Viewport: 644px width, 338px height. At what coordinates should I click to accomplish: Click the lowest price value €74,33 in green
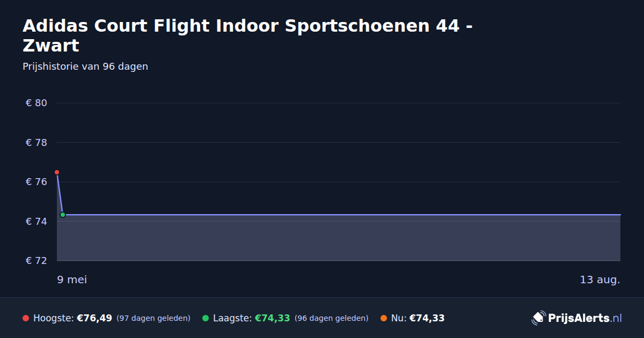pyautogui.click(x=272, y=318)
